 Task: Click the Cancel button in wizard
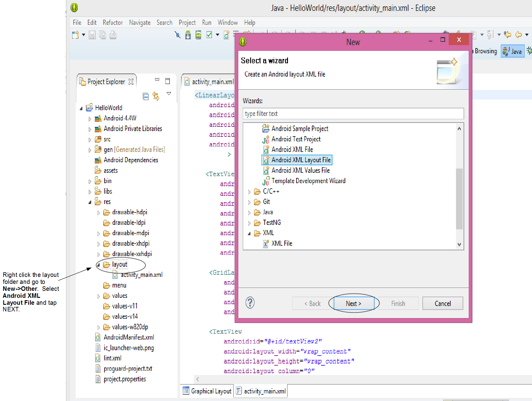pos(443,303)
